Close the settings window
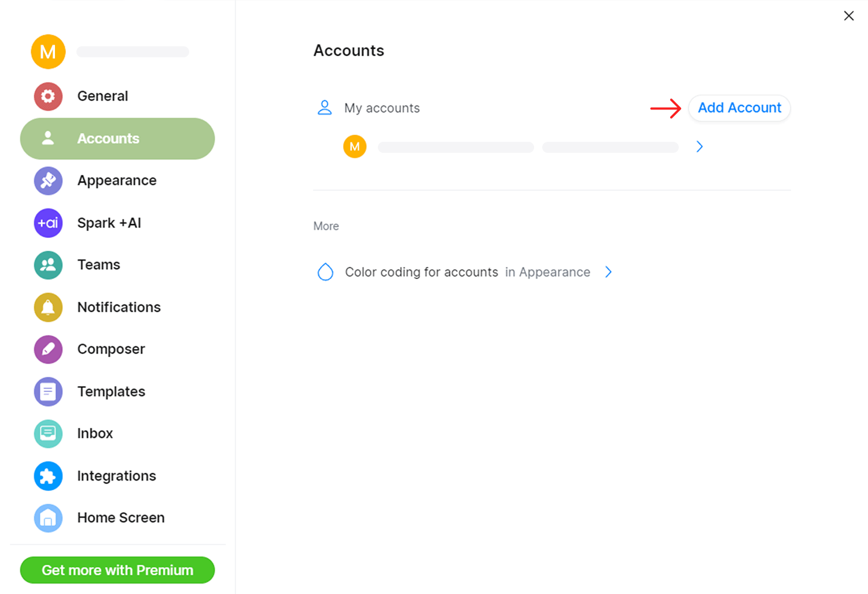 click(x=849, y=16)
